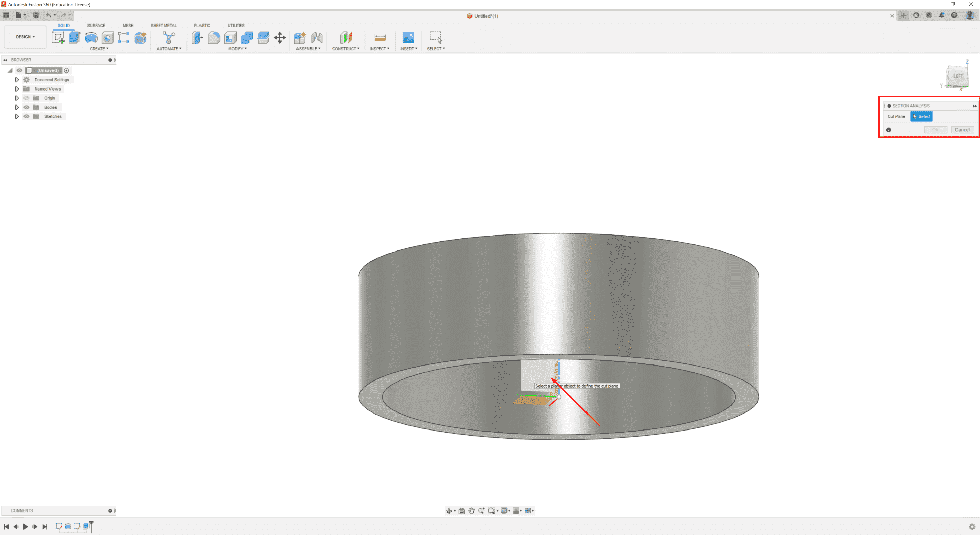Activate the Unsaved component radio button

click(x=67, y=70)
